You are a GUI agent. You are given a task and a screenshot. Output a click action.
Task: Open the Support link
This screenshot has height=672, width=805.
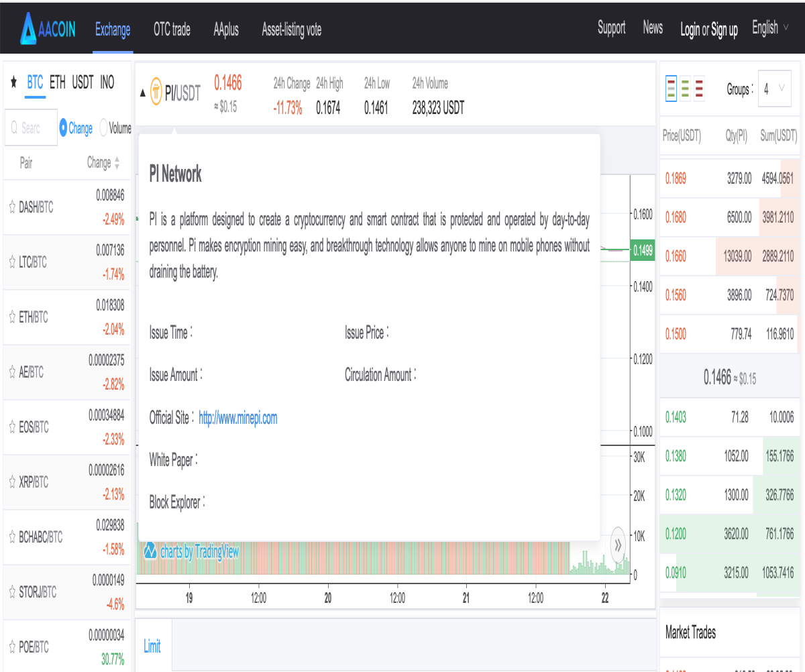tap(611, 28)
